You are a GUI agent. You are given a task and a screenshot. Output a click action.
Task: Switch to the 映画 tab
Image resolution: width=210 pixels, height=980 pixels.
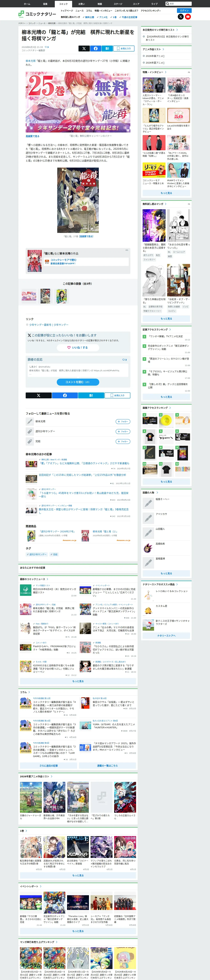(x=100, y=4)
